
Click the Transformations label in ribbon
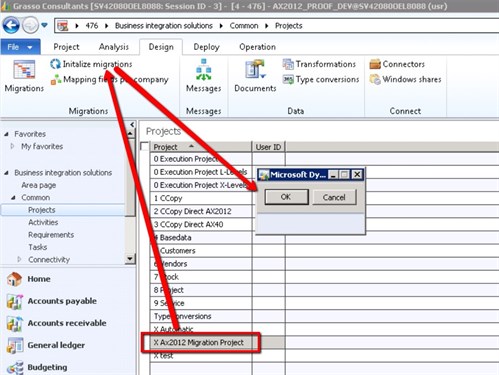click(x=326, y=64)
